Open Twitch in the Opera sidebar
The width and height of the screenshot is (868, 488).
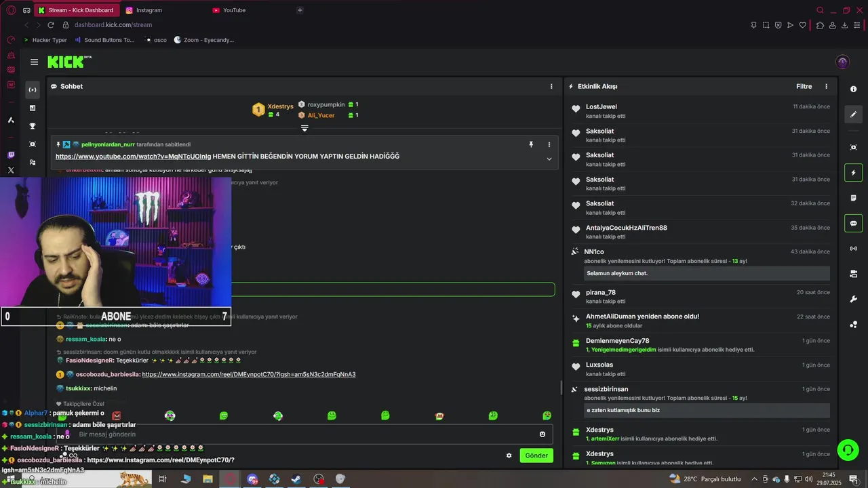point(11,155)
